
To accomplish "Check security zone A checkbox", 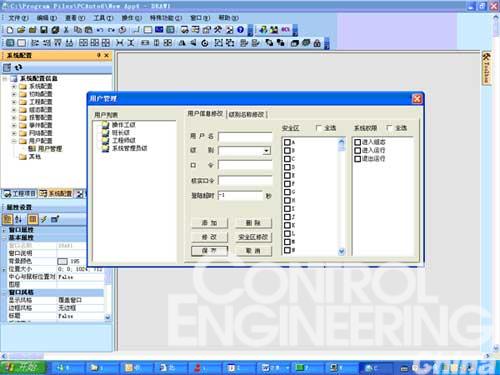I will (287, 142).
